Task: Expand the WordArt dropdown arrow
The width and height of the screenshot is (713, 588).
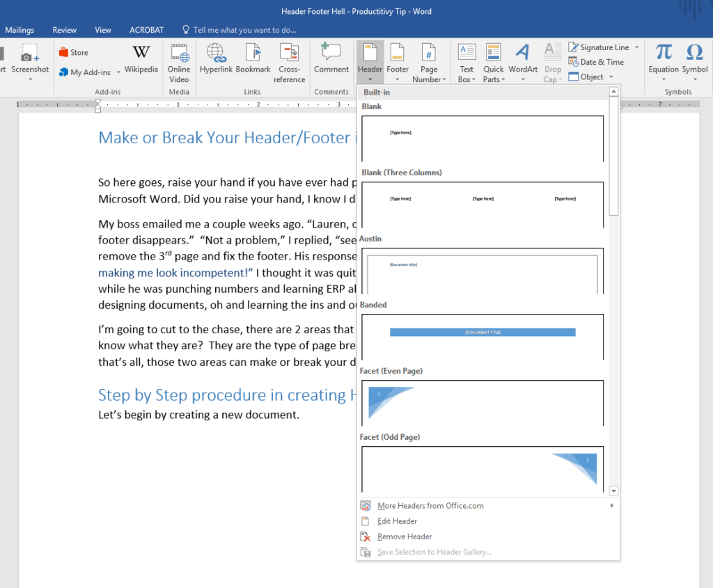Action: (523, 79)
